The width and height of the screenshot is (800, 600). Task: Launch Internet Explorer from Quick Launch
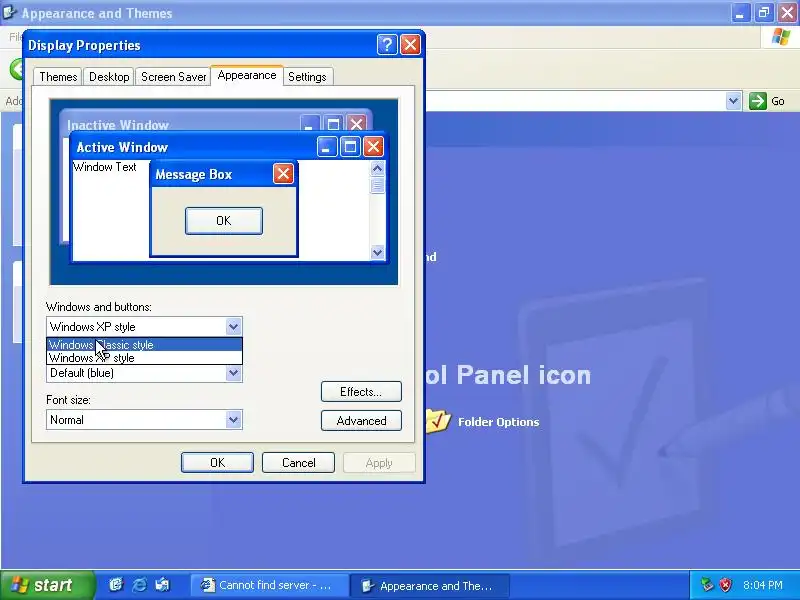(139, 585)
